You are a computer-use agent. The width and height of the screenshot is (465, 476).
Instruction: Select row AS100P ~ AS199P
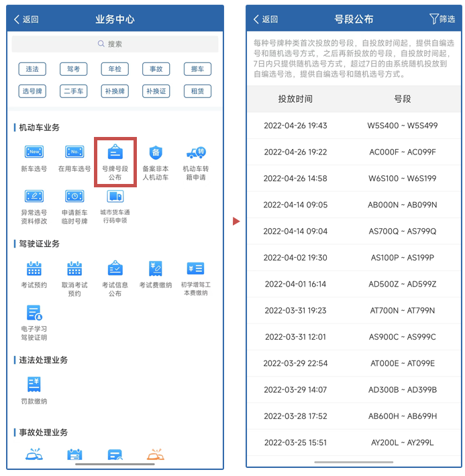354,258
